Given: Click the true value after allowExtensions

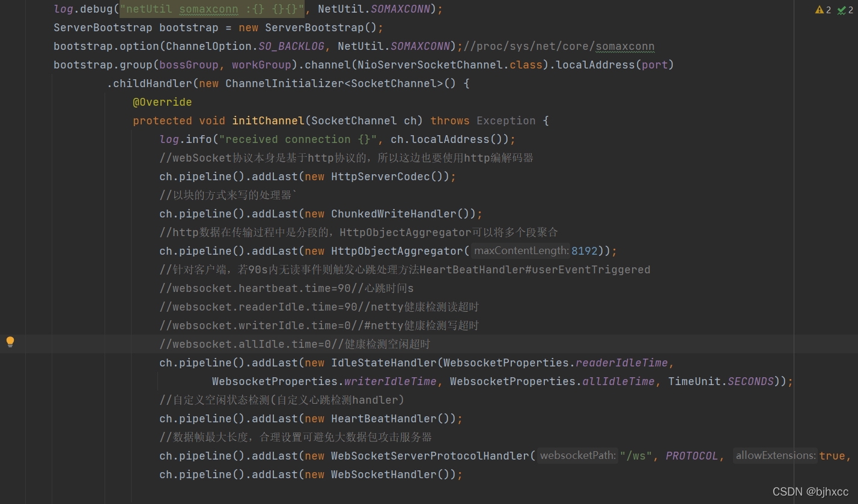Looking at the screenshot, I should [832, 456].
